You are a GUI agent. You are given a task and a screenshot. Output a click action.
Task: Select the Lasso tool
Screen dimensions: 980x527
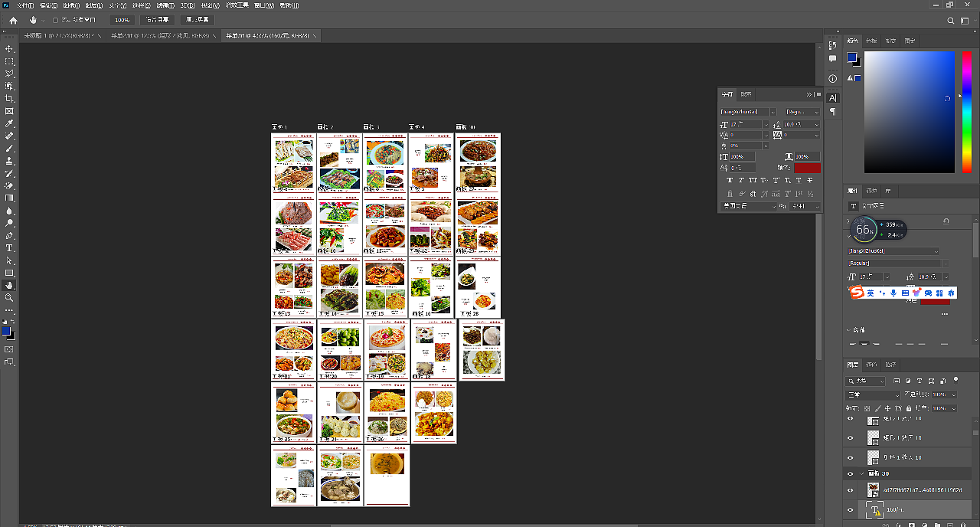tap(9, 74)
